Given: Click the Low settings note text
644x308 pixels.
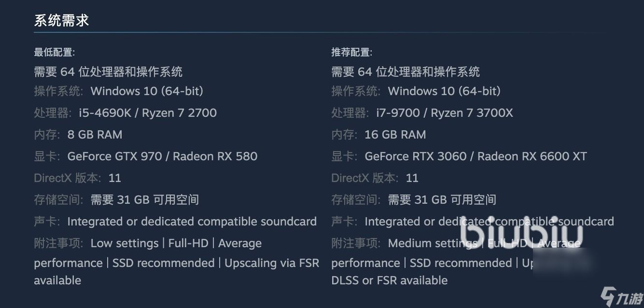Looking at the screenshot, I should point(125,243).
